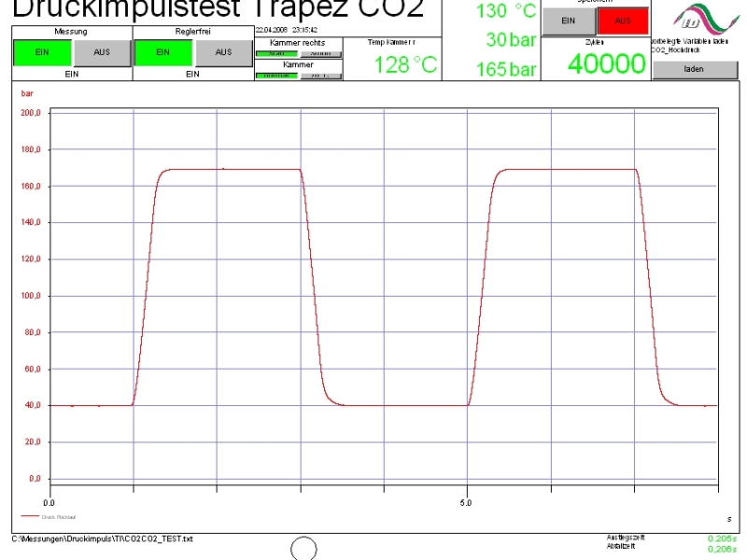Click the laden button

[694, 69]
